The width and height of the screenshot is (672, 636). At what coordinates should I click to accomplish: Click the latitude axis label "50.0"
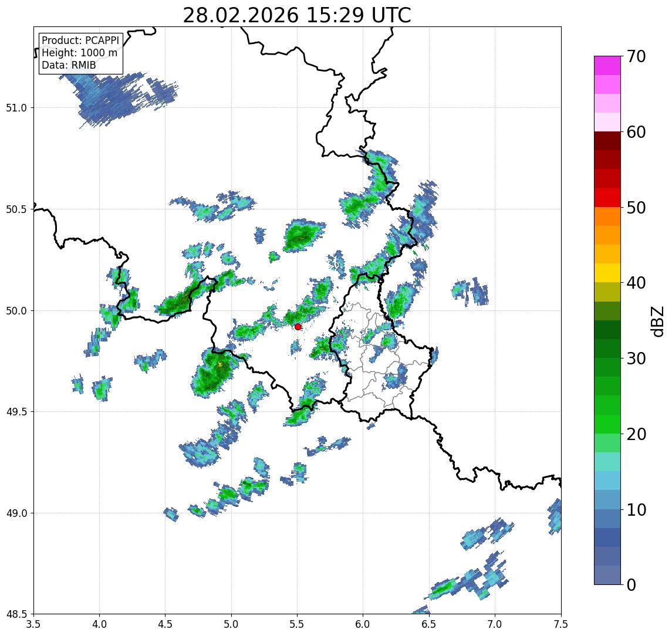[x=16, y=311]
